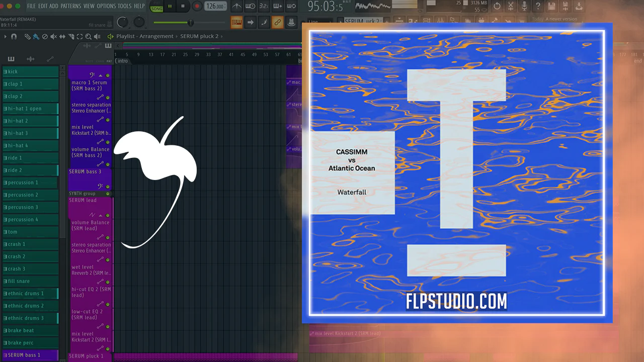The width and height of the screenshot is (644, 362).
Task: Select the hi-hat 1 open pattern
Action: click(x=30, y=109)
